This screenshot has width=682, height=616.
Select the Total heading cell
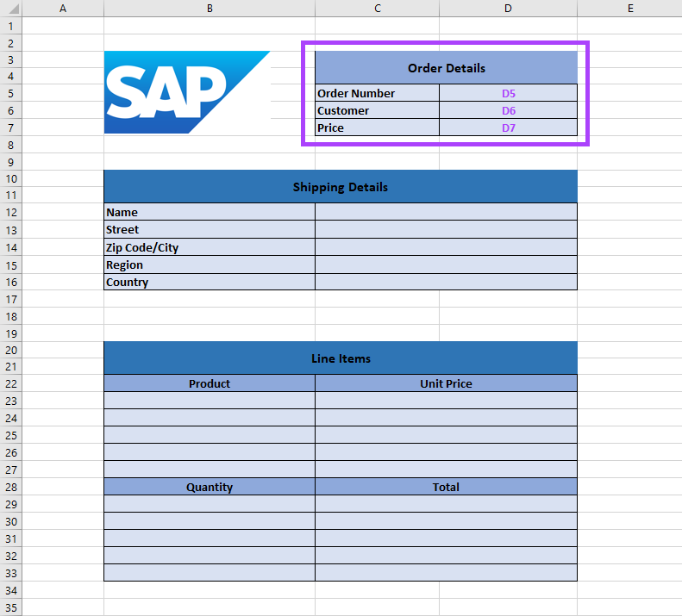[x=447, y=487]
